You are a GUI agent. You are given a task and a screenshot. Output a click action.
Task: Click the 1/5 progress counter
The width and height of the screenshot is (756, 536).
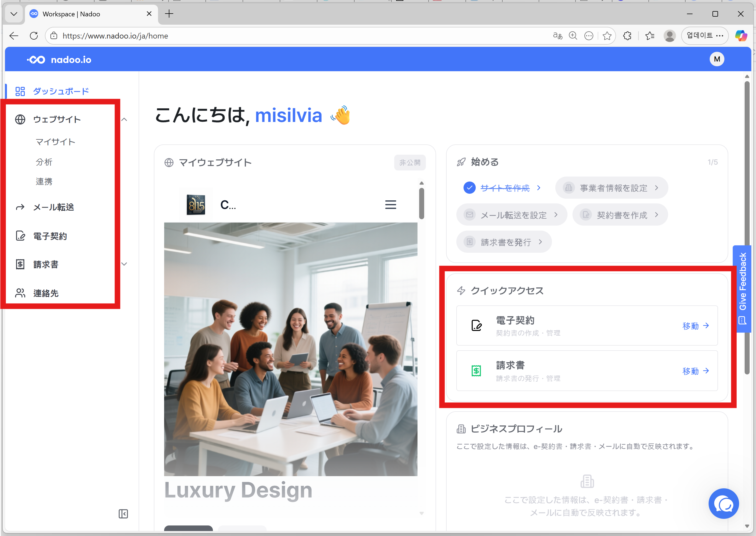(712, 162)
